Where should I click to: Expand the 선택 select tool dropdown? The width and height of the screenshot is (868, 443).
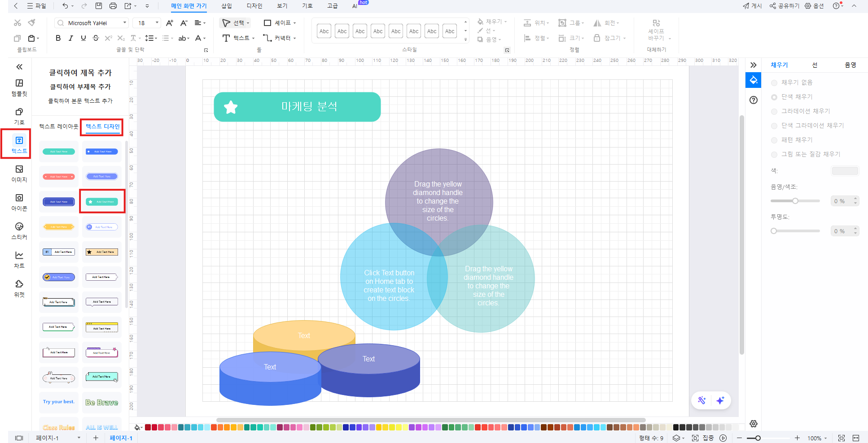tap(248, 23)
